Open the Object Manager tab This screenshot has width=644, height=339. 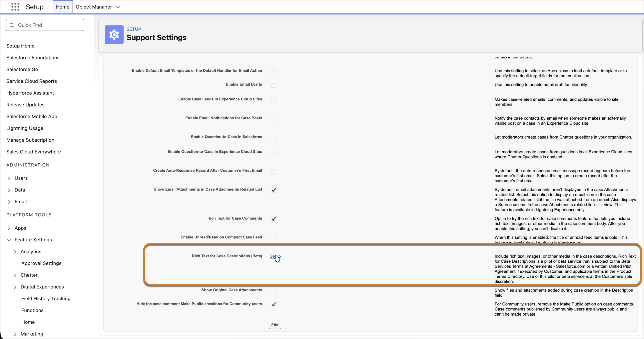click(94, 7)
